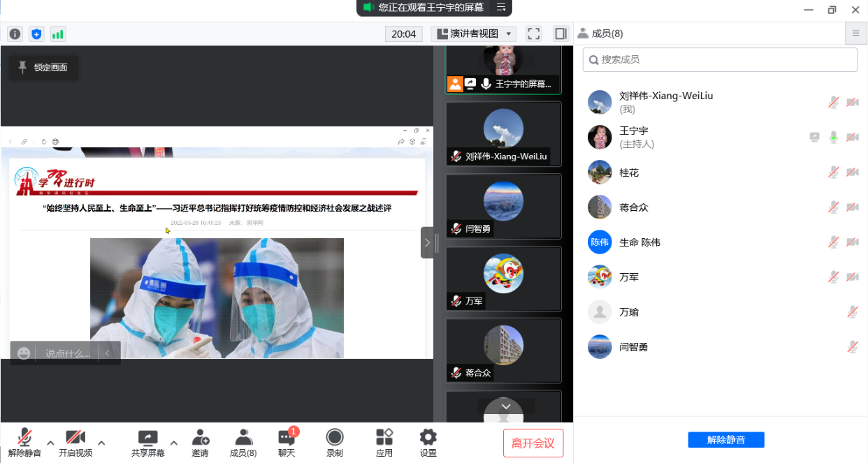This screenshot has width=868, height=463.
Task: Open the member panel hamburger menu
Action: (x=855, y=33)
